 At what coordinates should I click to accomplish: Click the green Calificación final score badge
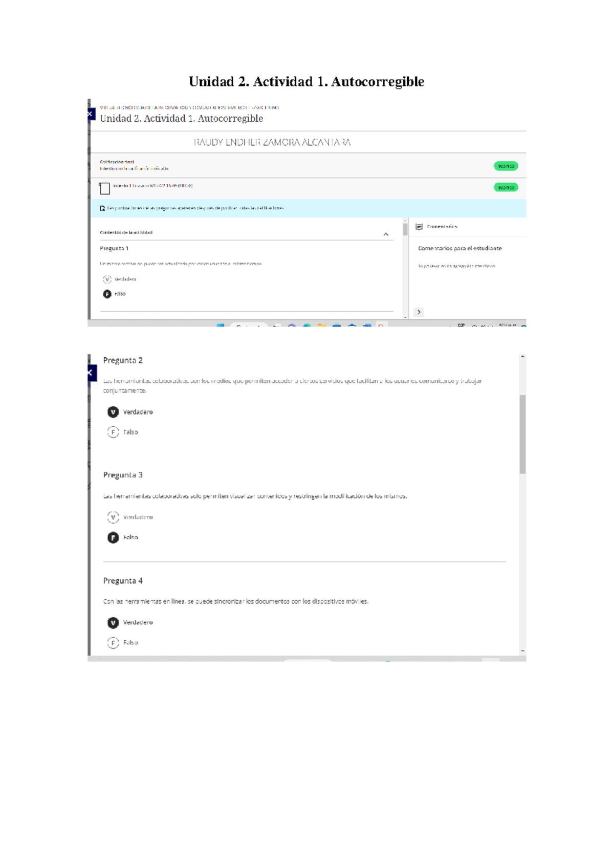point(506,166)
